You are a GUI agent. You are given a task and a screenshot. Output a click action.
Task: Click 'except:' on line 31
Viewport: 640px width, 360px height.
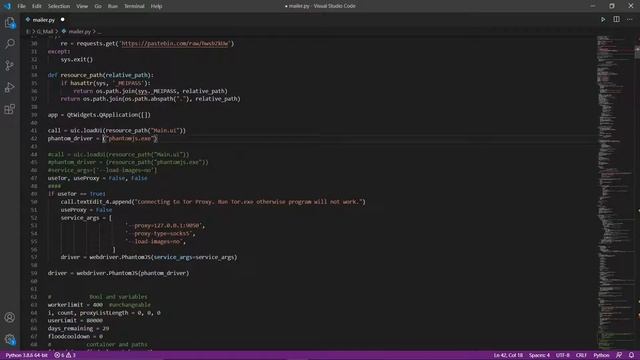[x=59, y=51]
